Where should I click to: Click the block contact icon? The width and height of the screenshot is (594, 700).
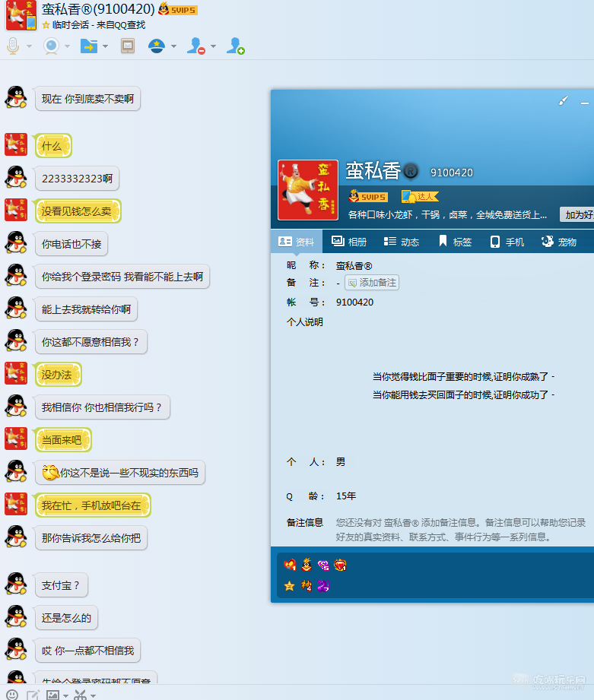[x=196, y=46]
